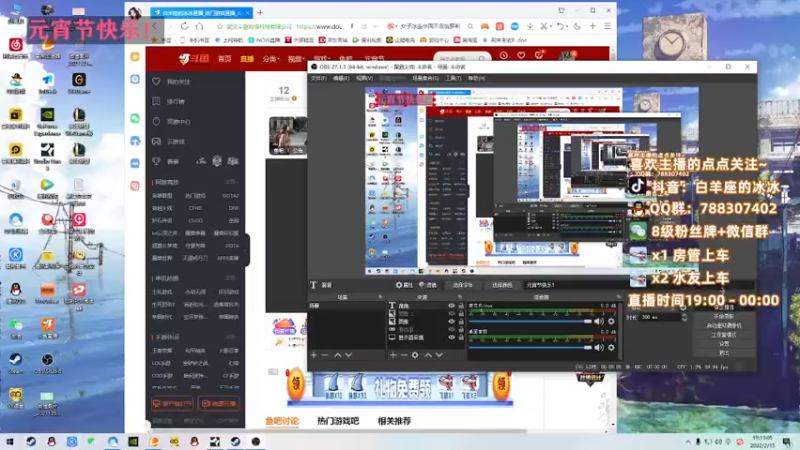Mute the Desktop Audio speaker icon
The image size is (800, 450).
click(599, 347)
